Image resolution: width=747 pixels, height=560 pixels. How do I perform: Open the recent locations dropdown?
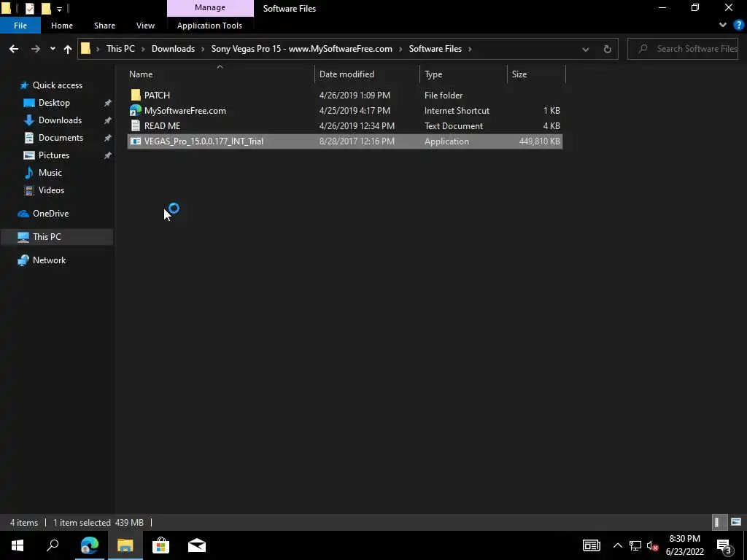click(x=53, y=49)
